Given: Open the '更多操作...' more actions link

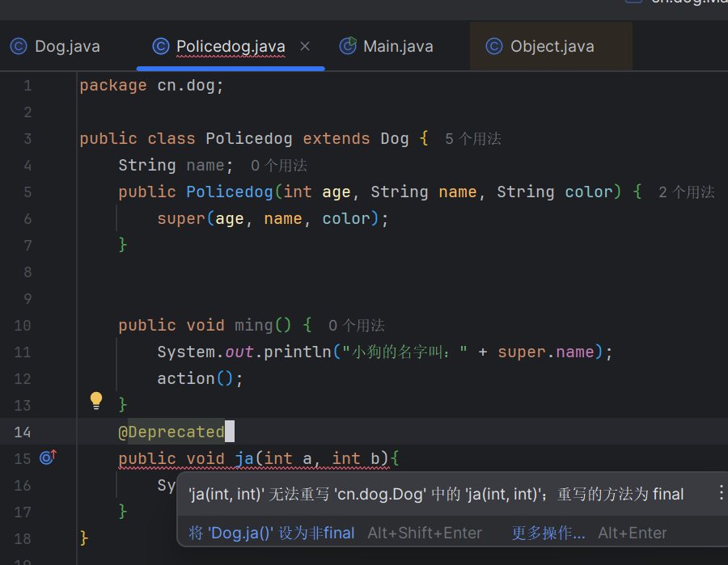Looking at the screenshot, I should click(x=548, y=533).
